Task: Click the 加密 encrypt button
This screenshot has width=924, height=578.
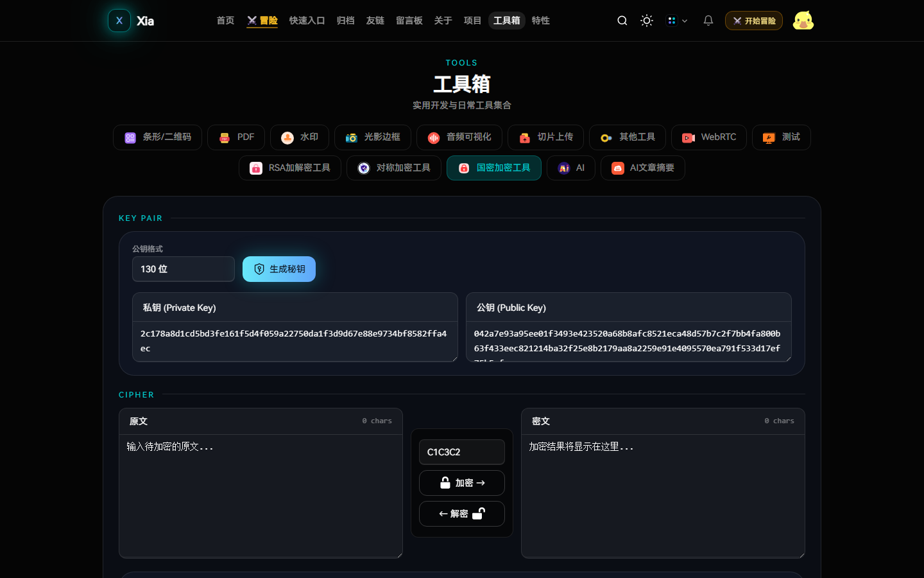Action: click(462, 483)
